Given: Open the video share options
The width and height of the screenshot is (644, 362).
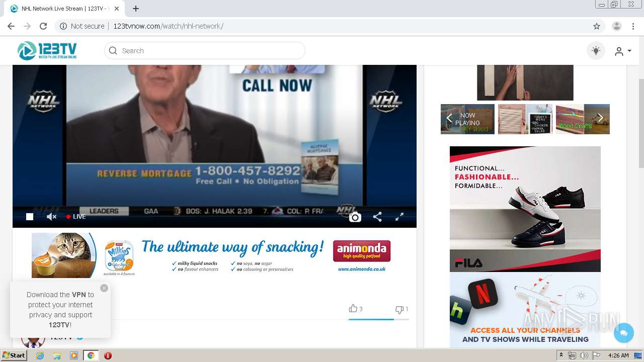Looking at the screenshot, I should click(x=377, y=217).
